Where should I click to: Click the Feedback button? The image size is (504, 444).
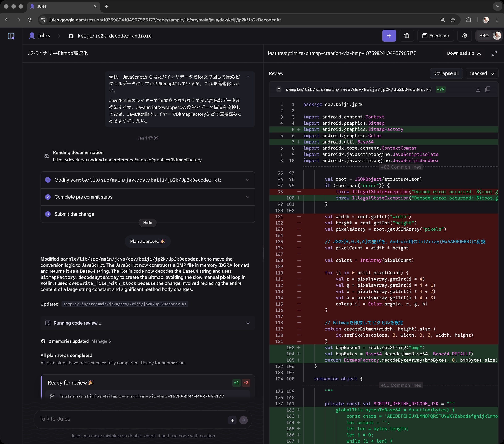click(x=436, y=35)
